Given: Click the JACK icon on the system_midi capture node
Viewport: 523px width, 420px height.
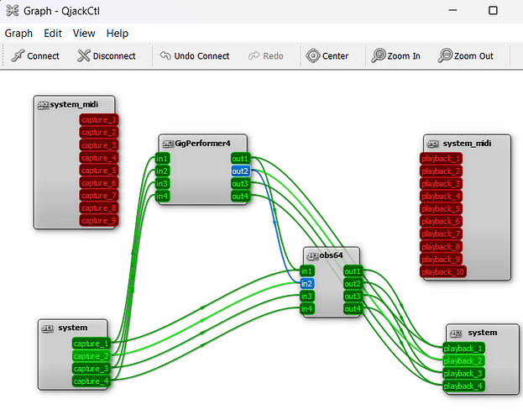Looking at the screenshot, I should point(43,106).
